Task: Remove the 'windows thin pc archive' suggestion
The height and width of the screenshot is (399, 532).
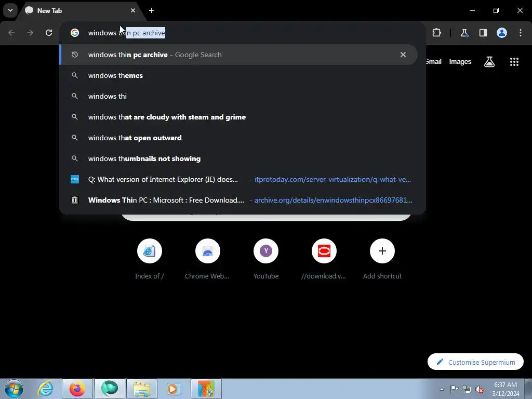Action: [x=403, y=55]
